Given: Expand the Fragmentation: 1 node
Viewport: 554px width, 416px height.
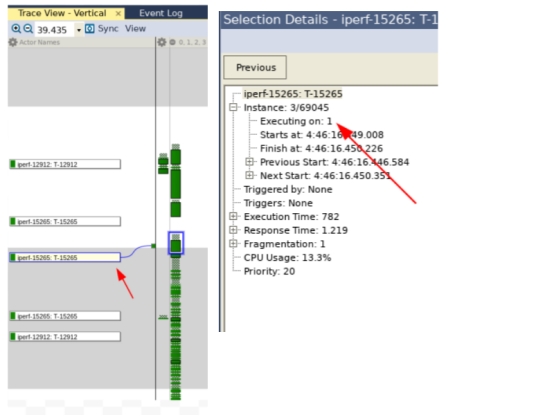Looking at the screenshot, I should pos(233,244).
